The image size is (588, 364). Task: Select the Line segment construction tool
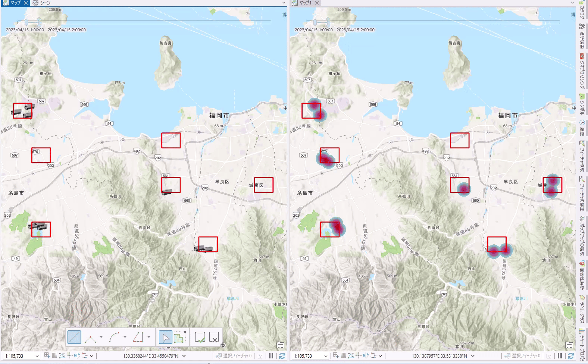click(74, 338)
